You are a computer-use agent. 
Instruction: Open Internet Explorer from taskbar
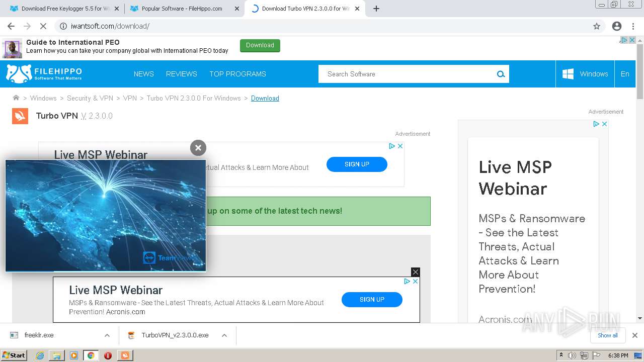coord(40,355)
